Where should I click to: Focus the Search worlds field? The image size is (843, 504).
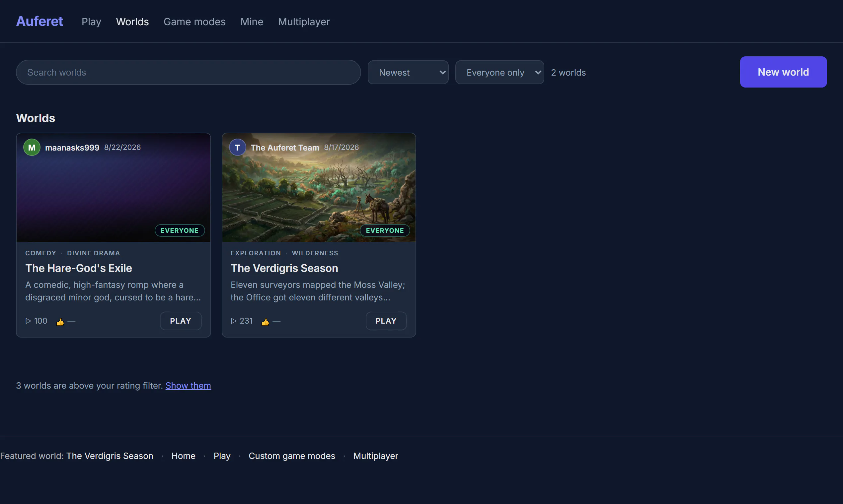click(x=188, y=72)
